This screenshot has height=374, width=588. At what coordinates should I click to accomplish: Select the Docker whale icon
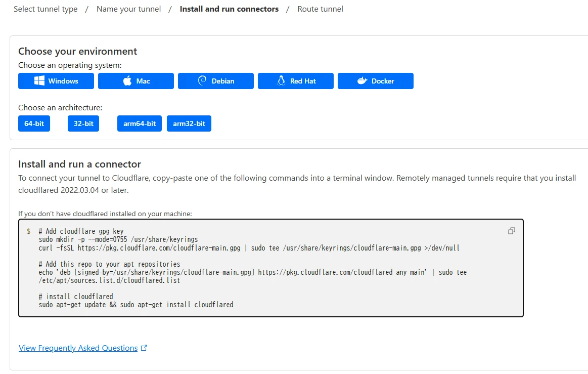pos(362,81)
